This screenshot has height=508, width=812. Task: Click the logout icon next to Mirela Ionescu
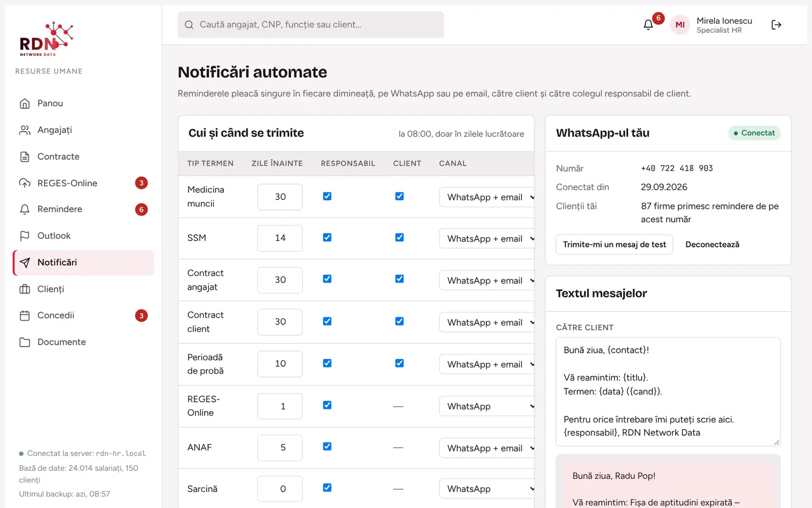click(x=776, y=25)
